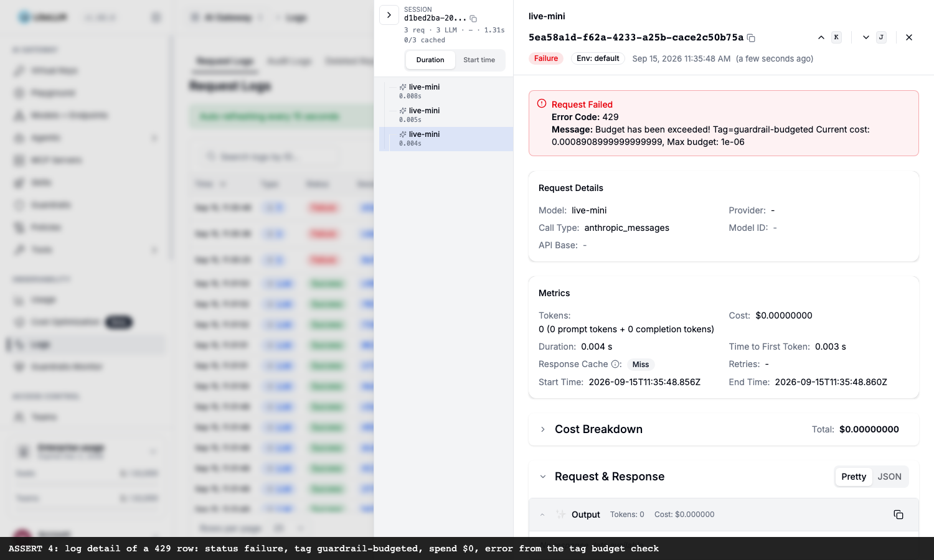Click the Duration value 0.004 s

click(x=597, y=347)
